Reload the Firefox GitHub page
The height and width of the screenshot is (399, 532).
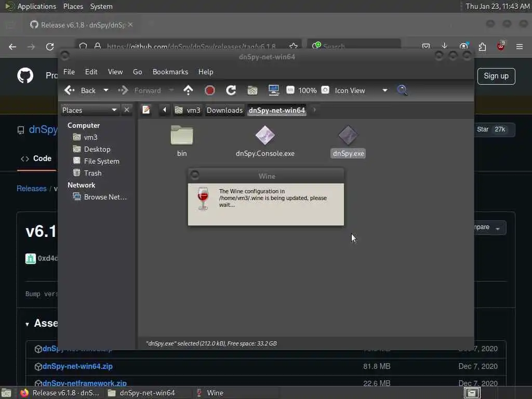pos(50,46)
